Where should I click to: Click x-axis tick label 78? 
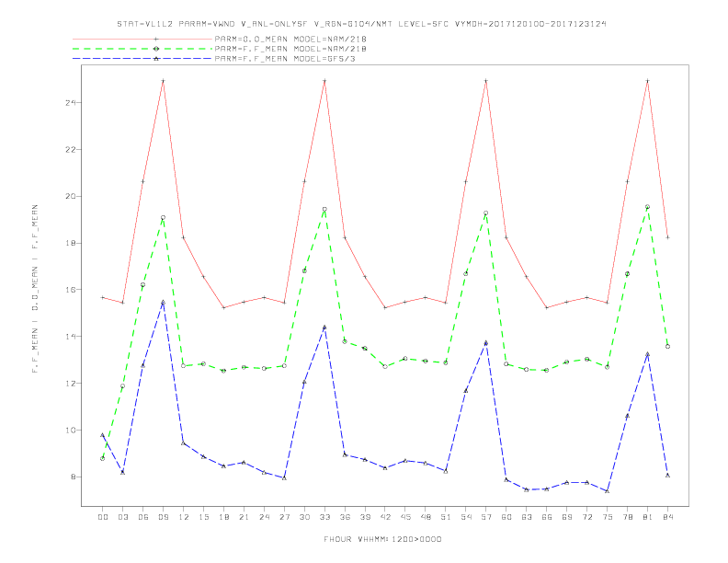[x=627, y=517]
